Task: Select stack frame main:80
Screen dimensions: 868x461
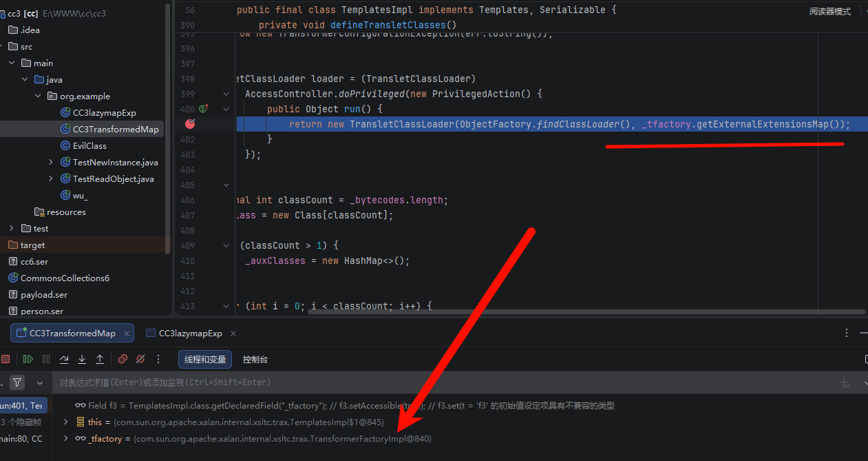Action: [x=22, y=438]
